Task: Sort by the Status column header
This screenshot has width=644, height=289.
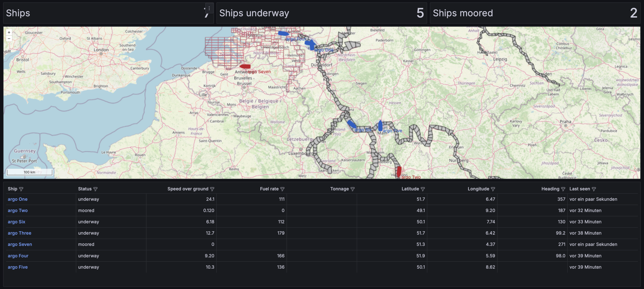Action: [85, 189]
